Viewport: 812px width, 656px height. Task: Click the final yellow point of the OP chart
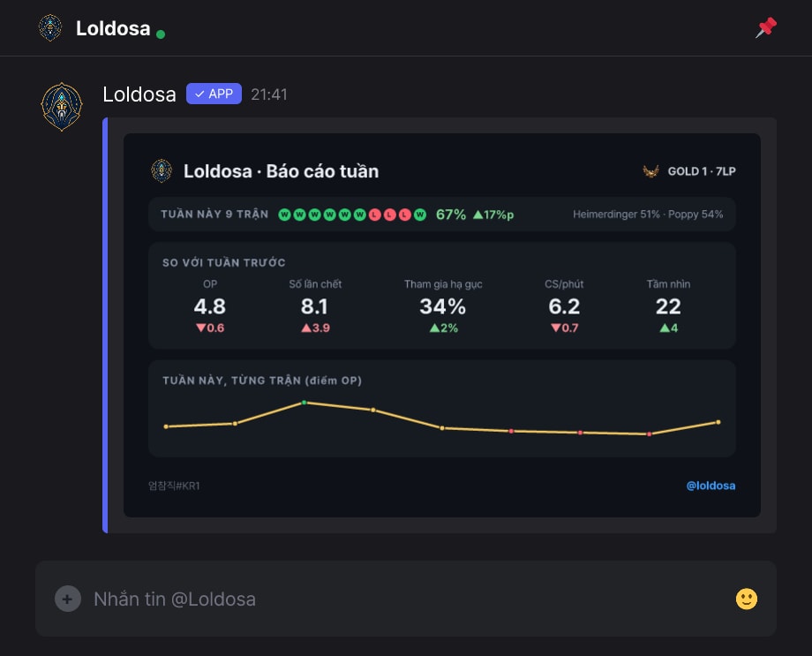(718, 422)
